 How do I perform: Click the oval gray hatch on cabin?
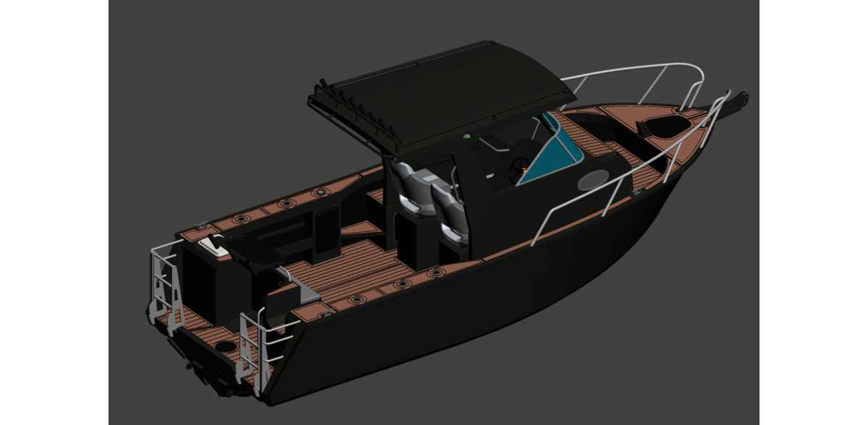click(595, 180)
